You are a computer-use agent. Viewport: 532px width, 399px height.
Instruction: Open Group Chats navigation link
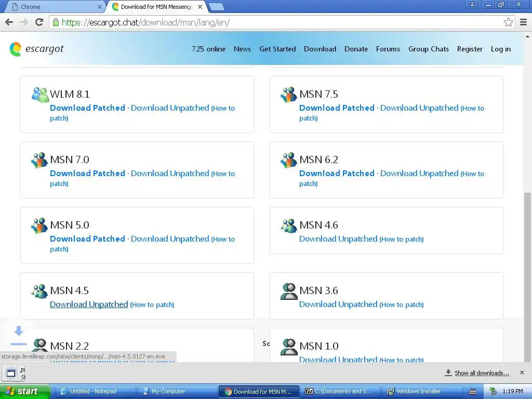coord(429,49)
